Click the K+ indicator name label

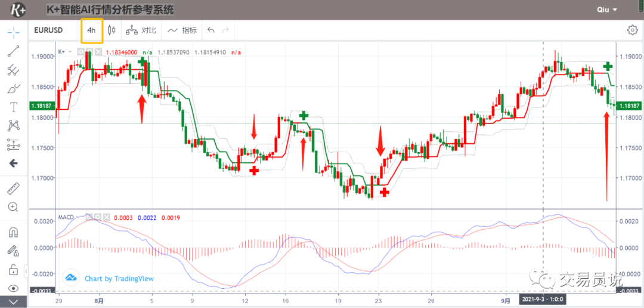point(61,52)
